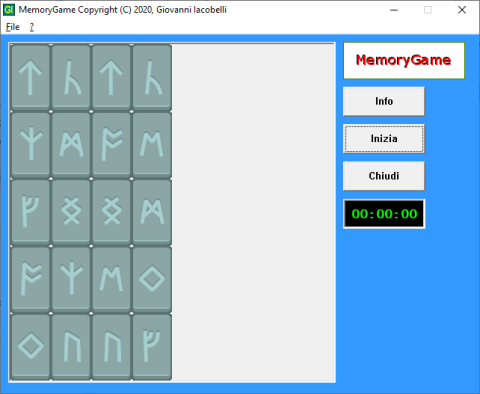The image size is (480, 394).
Task: Select the diamond rune card in the fourth row
Action: pos(152,279)
